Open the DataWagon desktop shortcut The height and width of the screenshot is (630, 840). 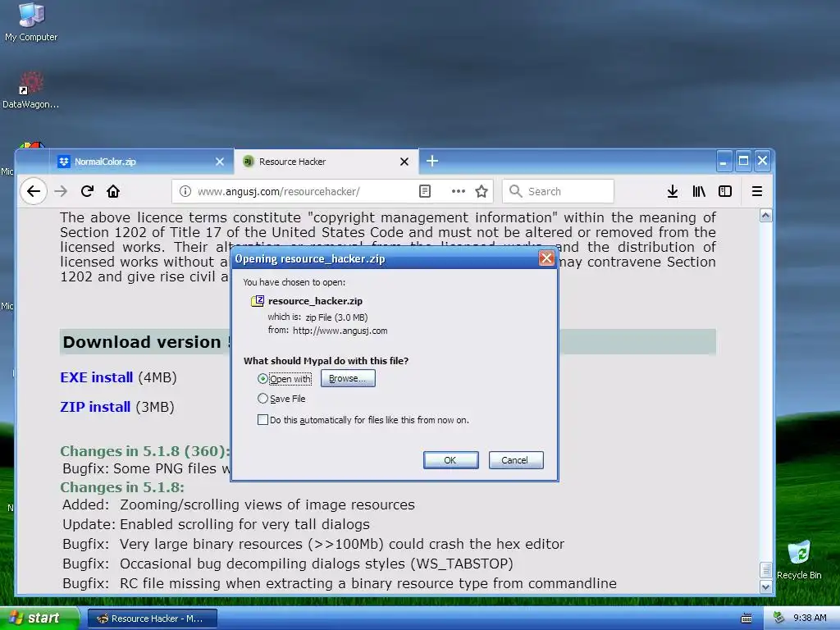[30, 90]
